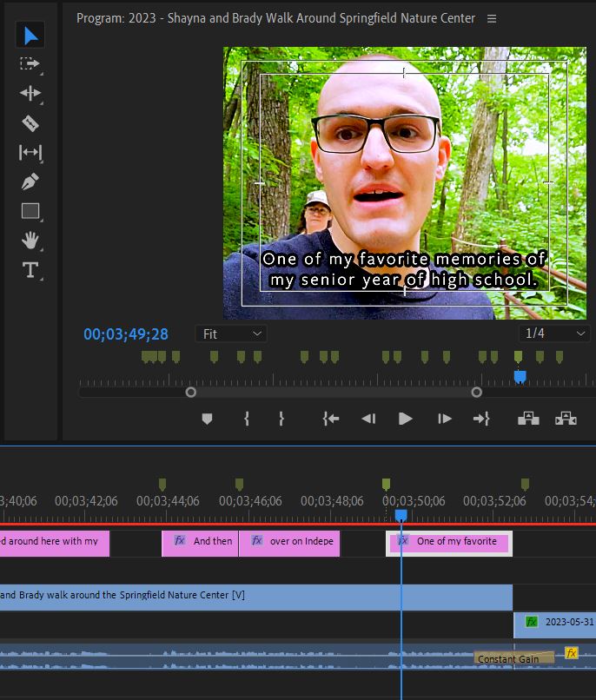The height and width of the screenshot is (700, 596).
Task: Select the Constant Gain audio transition
Action: (513, 658)
